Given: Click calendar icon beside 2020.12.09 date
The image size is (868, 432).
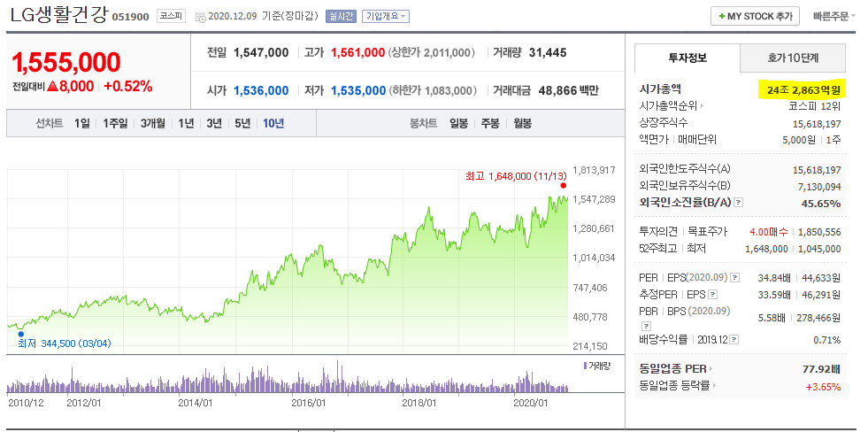Looking at the screenshot, I should point(200,17).
